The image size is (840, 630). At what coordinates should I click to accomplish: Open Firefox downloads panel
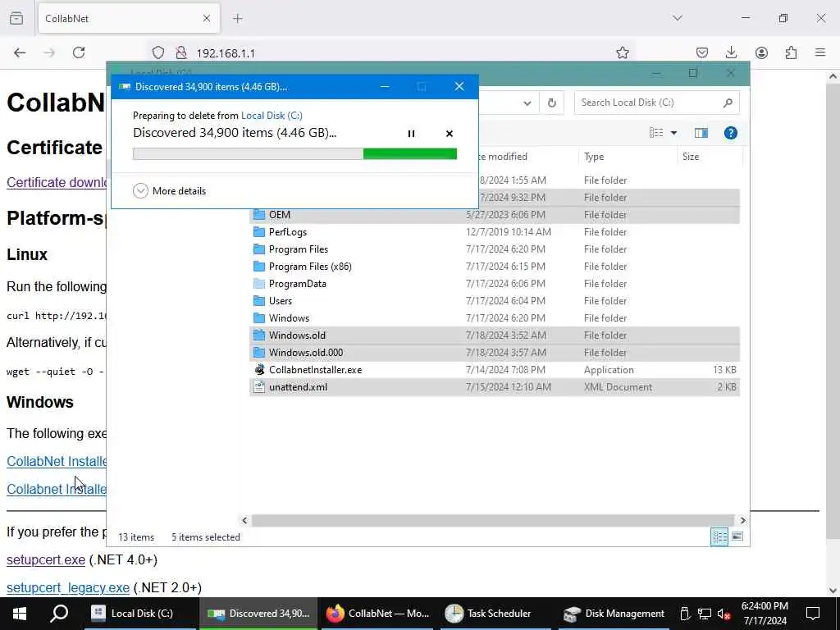tap(731, 52)
